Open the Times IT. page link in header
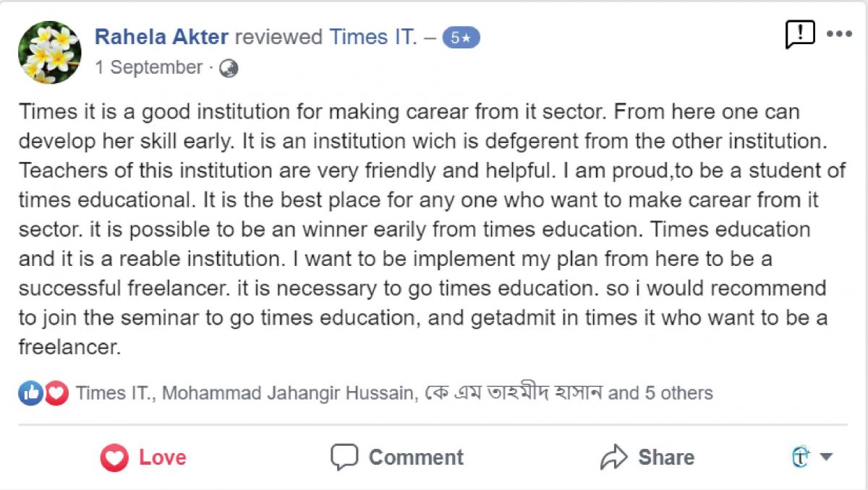The image size is (868, 490). pyautogui.click(x=373, y=38)
